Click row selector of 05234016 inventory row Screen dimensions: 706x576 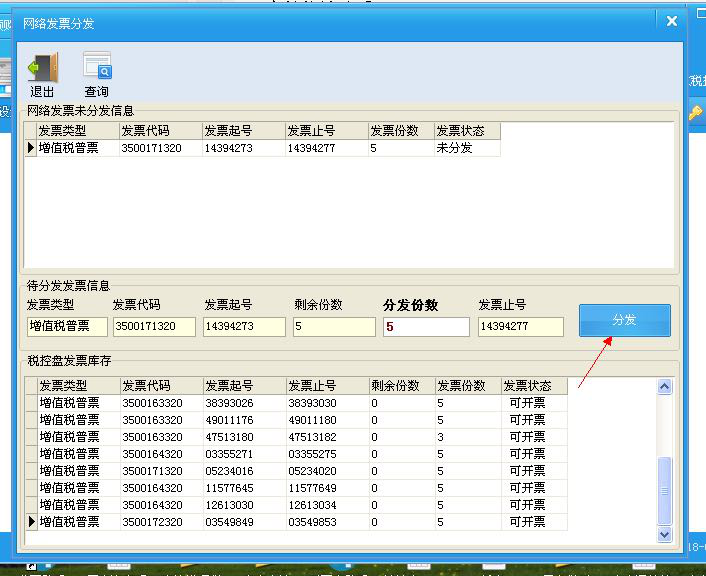[x=31, y=471]
